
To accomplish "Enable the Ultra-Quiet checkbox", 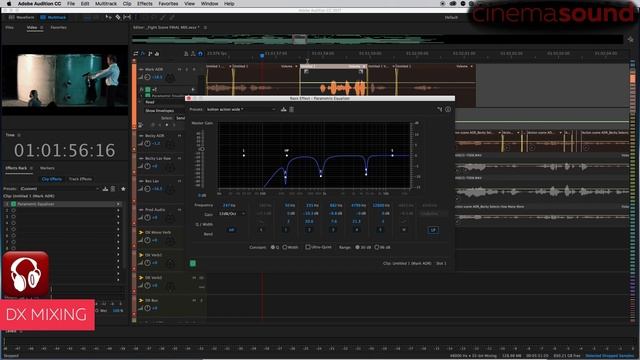I will click(308, 247).
